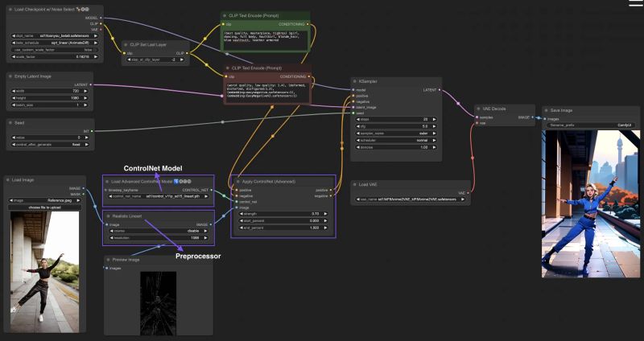Click the LATENT output socket on Empty Latent Image
The image size is (644, 341).
coord(91,85)
